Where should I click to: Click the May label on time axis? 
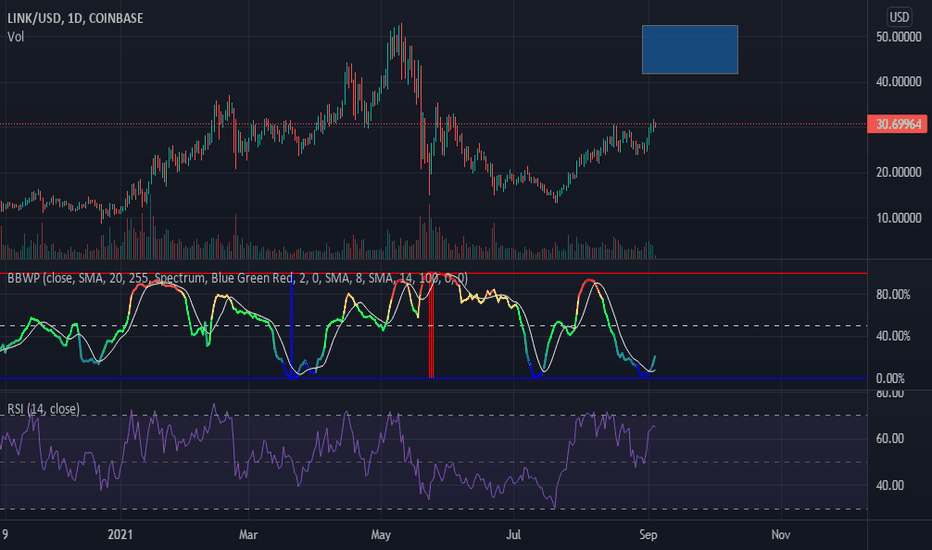pyautogui.click(x=380, y=535)
